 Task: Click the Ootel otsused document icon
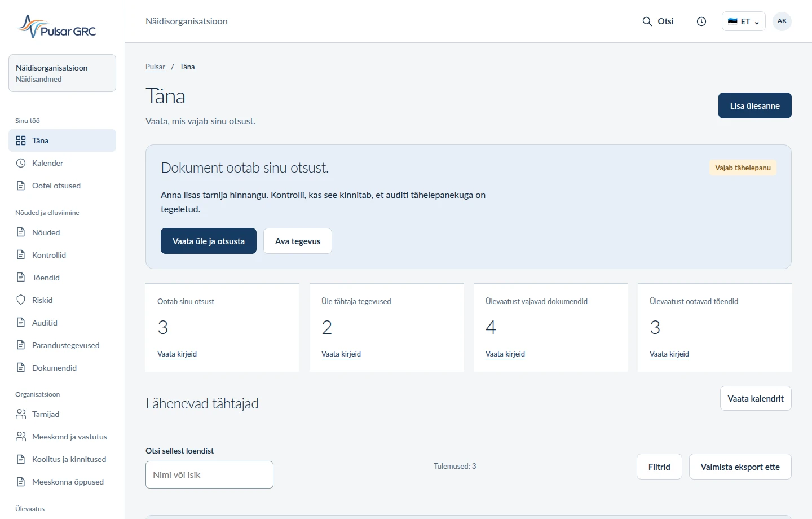pos(21,186)
